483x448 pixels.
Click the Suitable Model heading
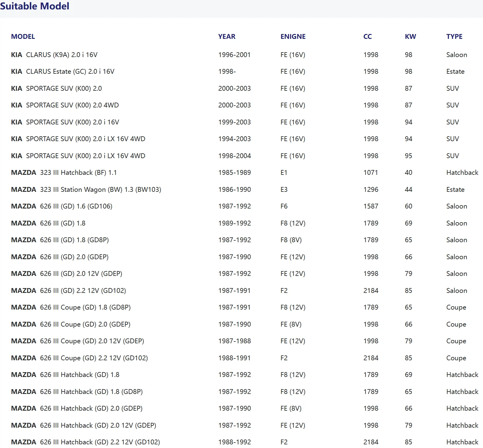[35, 6]
